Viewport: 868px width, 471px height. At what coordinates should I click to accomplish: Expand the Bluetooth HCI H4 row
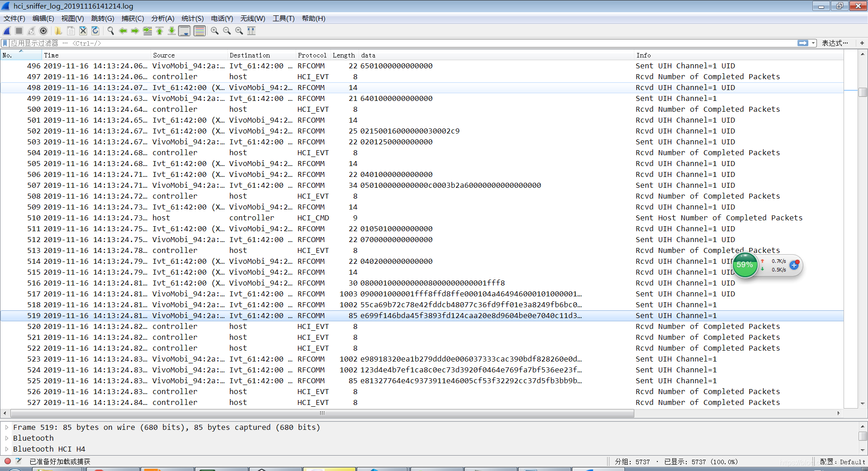[7, 449]
